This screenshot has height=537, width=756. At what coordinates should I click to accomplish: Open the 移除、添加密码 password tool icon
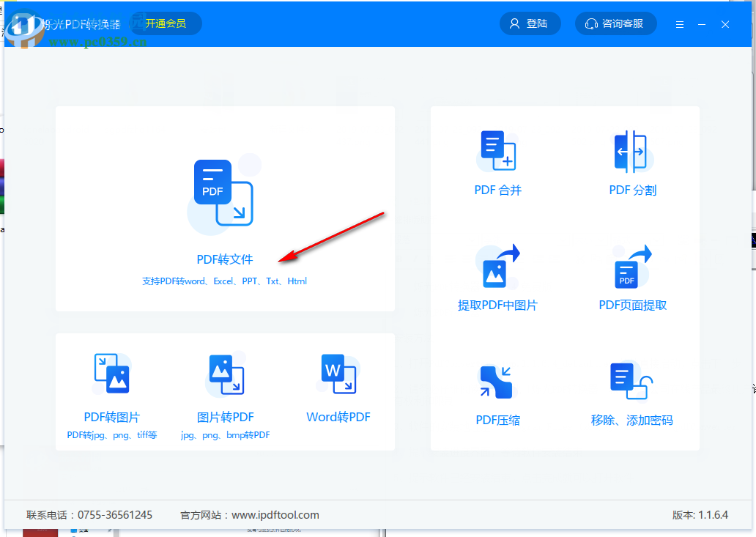[x=631, y=381]
